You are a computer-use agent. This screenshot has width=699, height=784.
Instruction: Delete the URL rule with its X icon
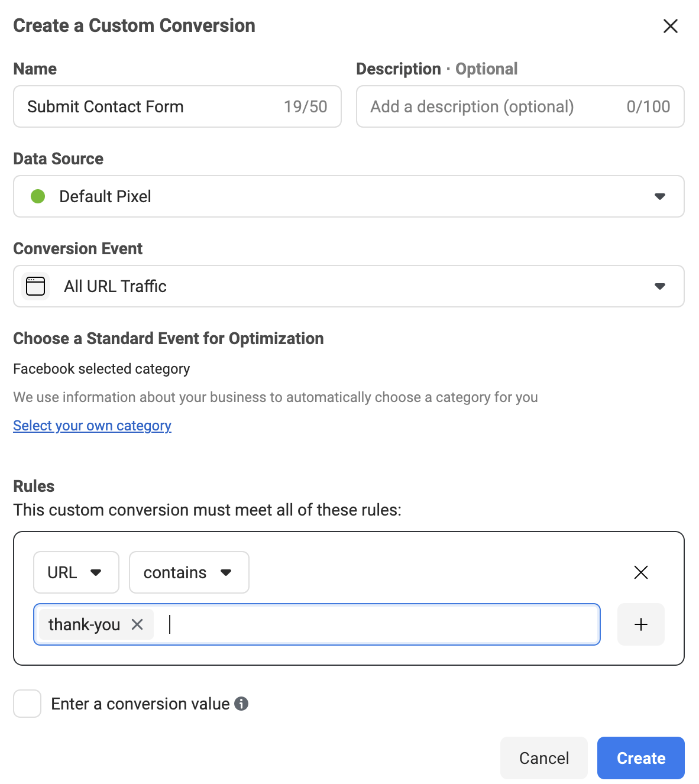[x=641, y=572]
